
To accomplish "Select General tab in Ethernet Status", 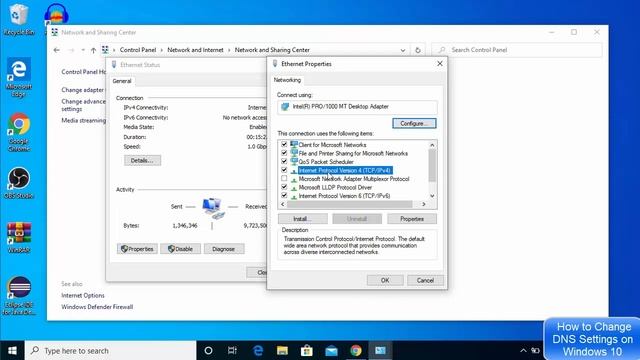I will [122, 81].
